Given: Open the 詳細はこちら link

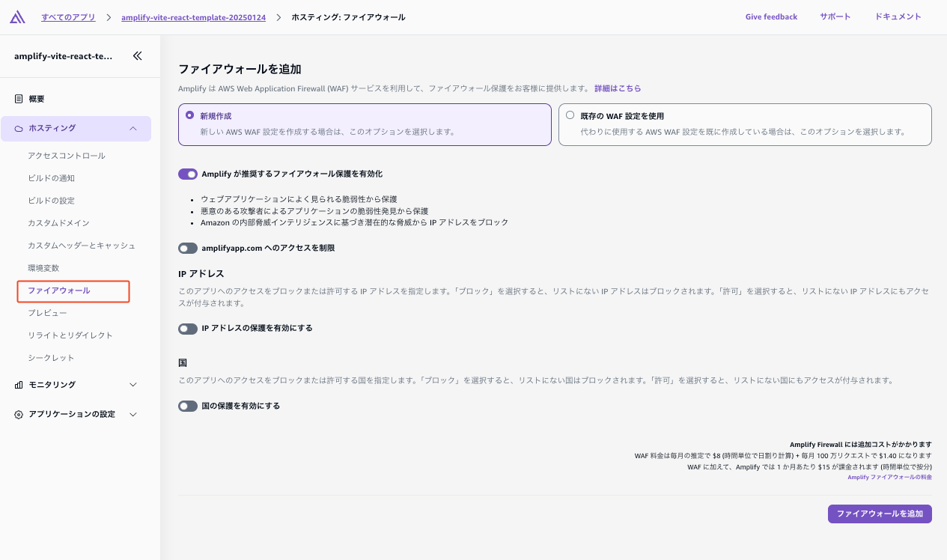Looking at the screenshot, I should [x=618, y=88].
